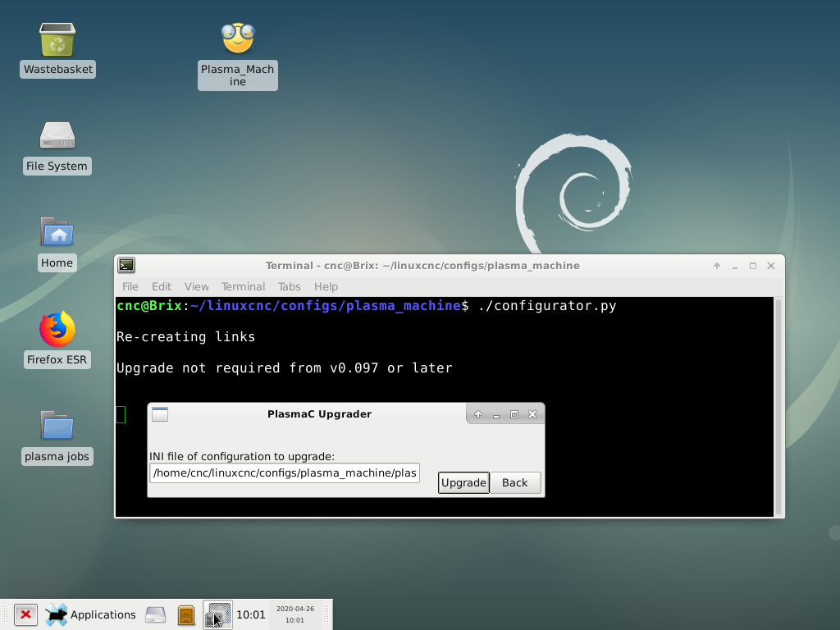Open the terminal View menu

click(x=196, y=286)
